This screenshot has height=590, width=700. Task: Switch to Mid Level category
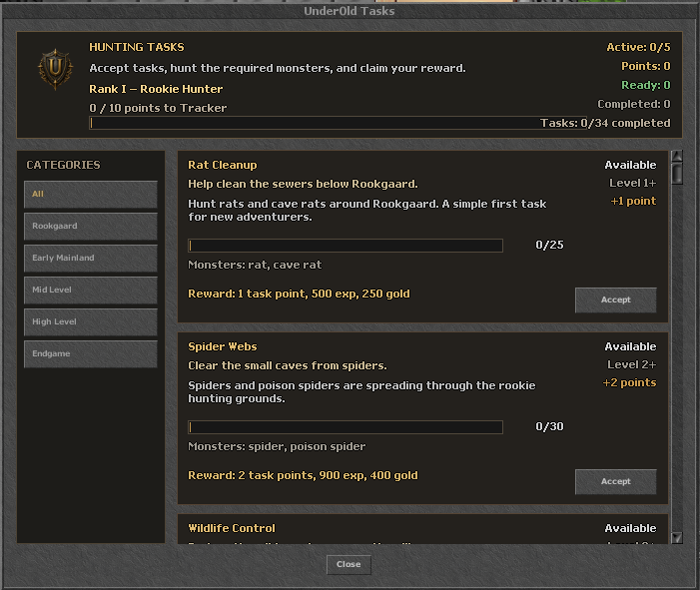click(x=91, y=291)
